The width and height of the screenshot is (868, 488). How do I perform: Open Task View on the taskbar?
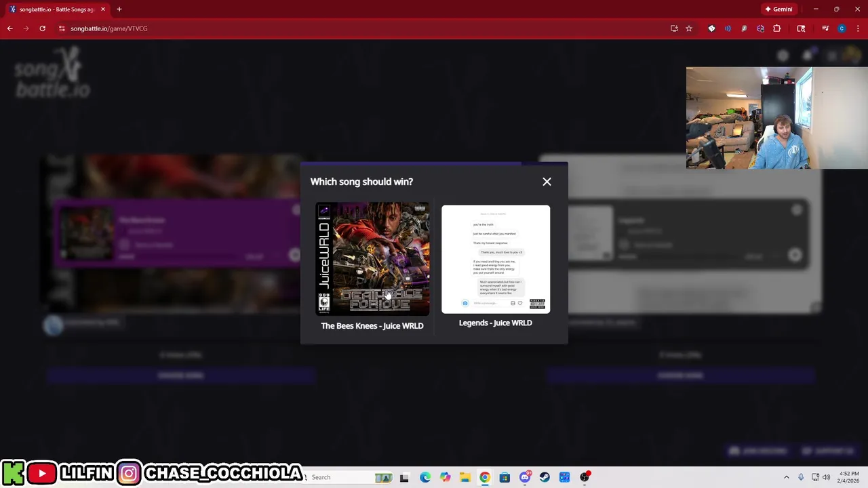404,477
